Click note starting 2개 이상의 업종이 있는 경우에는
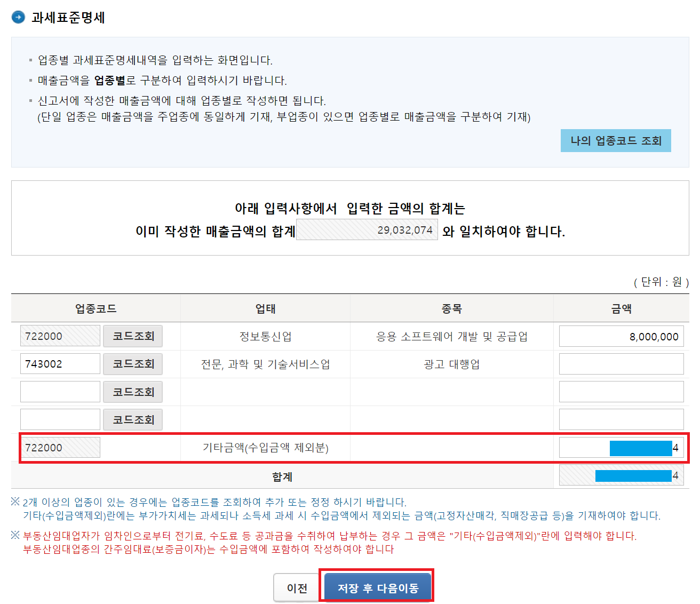Image resolution: width=700 pixels, height=604 pixels. click(x=214, y=502)
